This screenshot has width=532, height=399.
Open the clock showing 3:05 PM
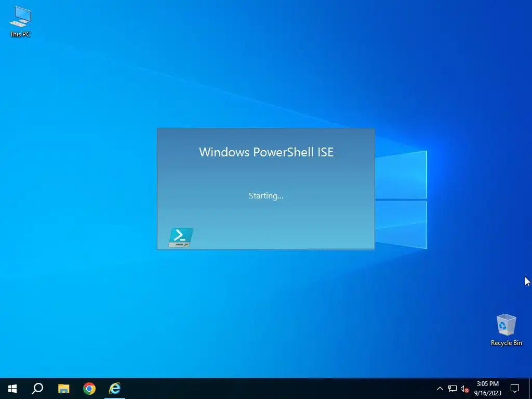click(x=487, y=389)
